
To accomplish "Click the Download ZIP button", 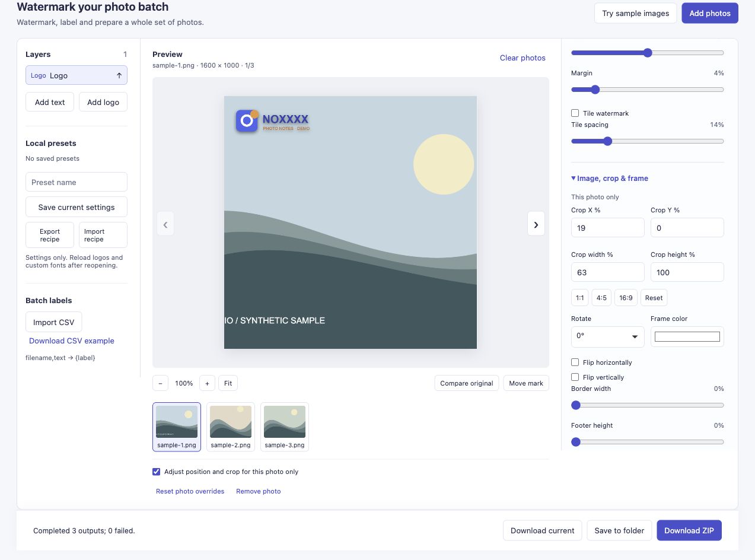I will [x=689, y=530].
